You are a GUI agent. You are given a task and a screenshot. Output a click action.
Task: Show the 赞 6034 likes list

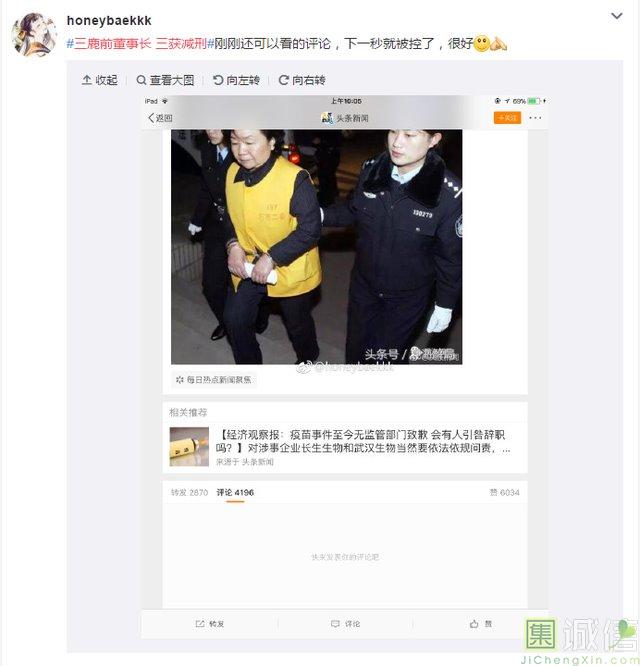(505, 492)
